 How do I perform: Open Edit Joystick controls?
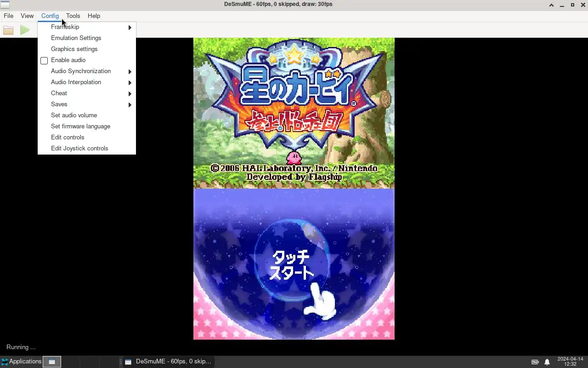pos(87,149)
